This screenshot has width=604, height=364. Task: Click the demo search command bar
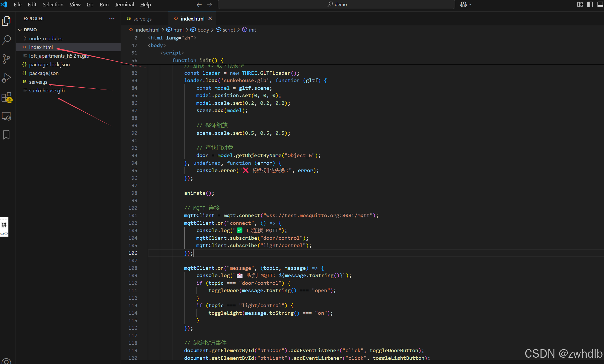click(x=336, y=4)
